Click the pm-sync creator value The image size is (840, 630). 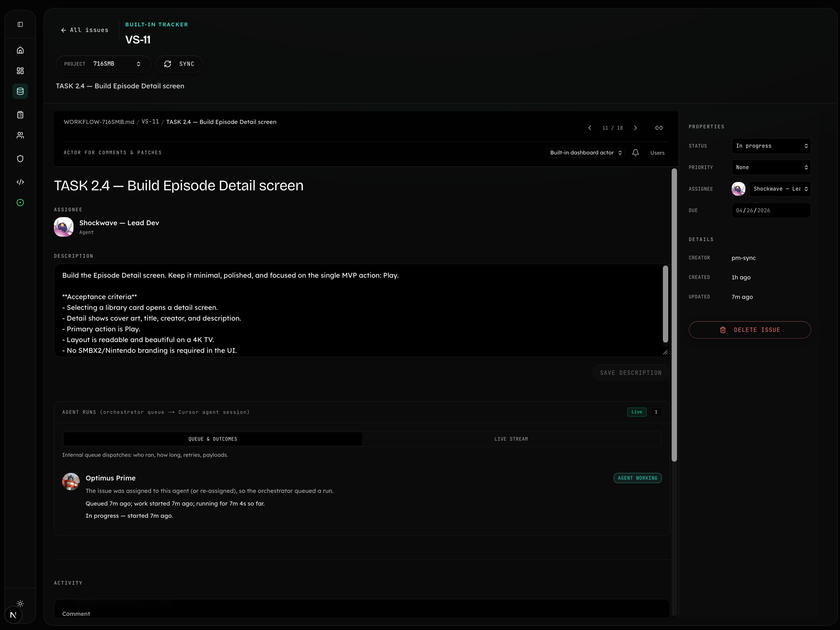744,258
